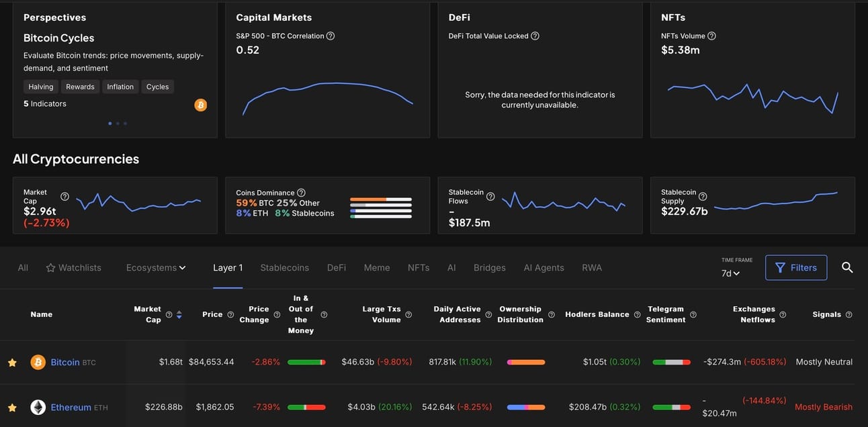
Task: Select first carousel dot in Perspectives card
Action: [110, 124]
